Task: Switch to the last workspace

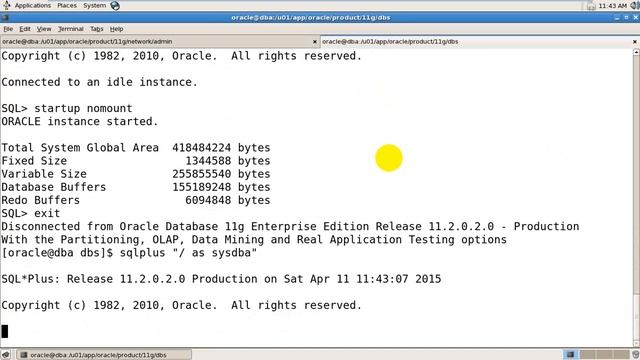Action: (x=622, y=355)
